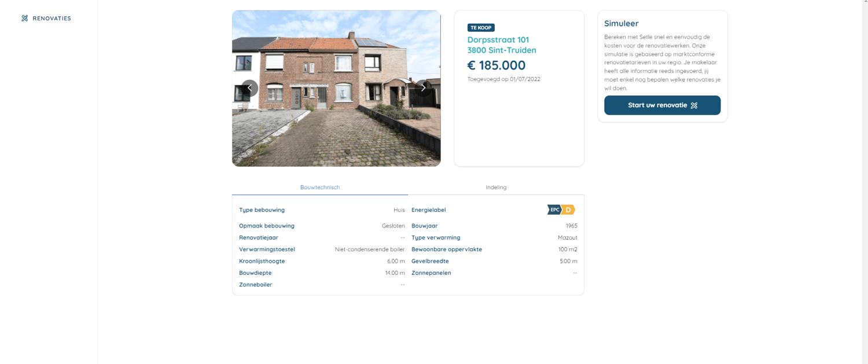Click the € 185.000 price text
This screenshot has width=868, height=364.
click(x=496, y=65)
